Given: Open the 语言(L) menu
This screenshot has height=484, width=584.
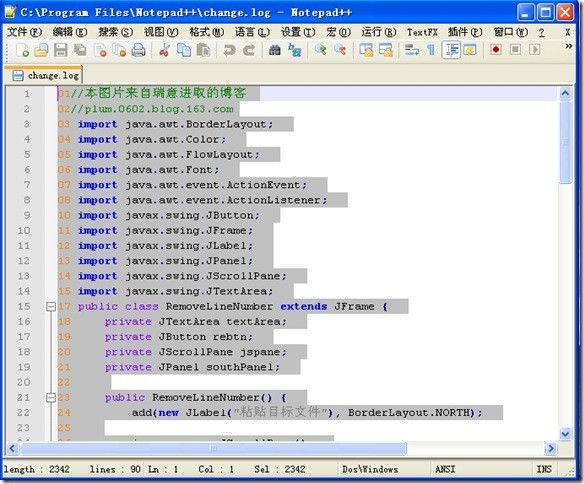Looking at the screenshot, I should (252, 32).
